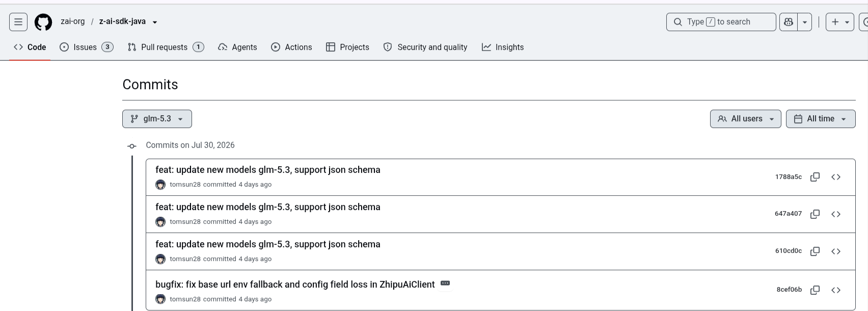Browse repository at commit 8cef06b
The width and height of the screenshot is (868, 311).
tap(836, 290)
